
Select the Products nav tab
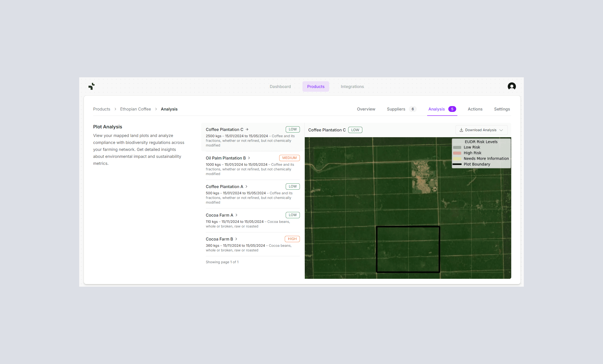[316, 87]
